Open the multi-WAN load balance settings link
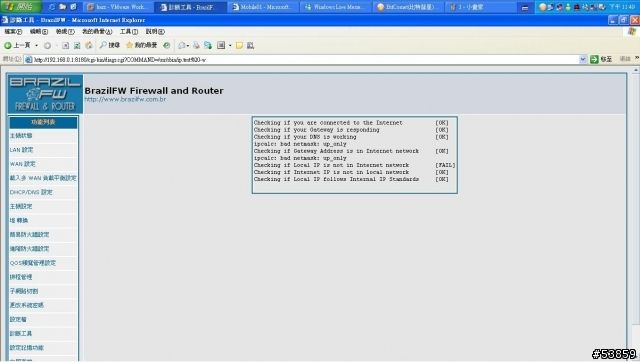Image resolution: width=640 pixels, height=362 pixels. pyautogui.click(x=43, y=178)
